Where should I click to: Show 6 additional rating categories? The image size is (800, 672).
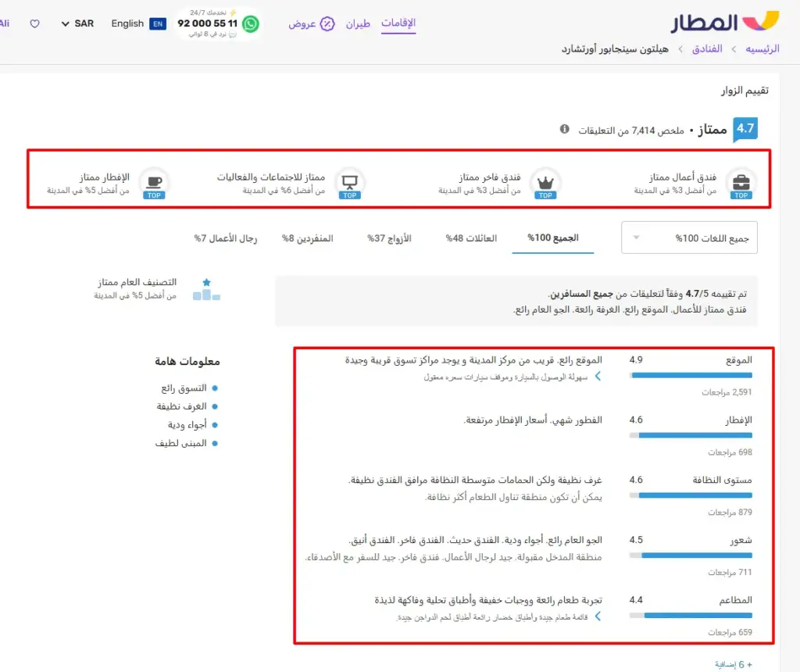click(734, 664)
